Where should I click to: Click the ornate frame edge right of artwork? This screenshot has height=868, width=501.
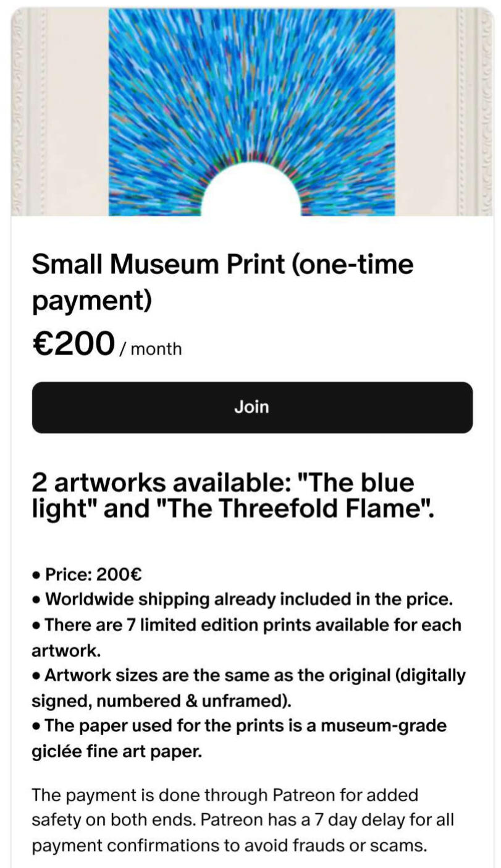(x=477, y=111)
